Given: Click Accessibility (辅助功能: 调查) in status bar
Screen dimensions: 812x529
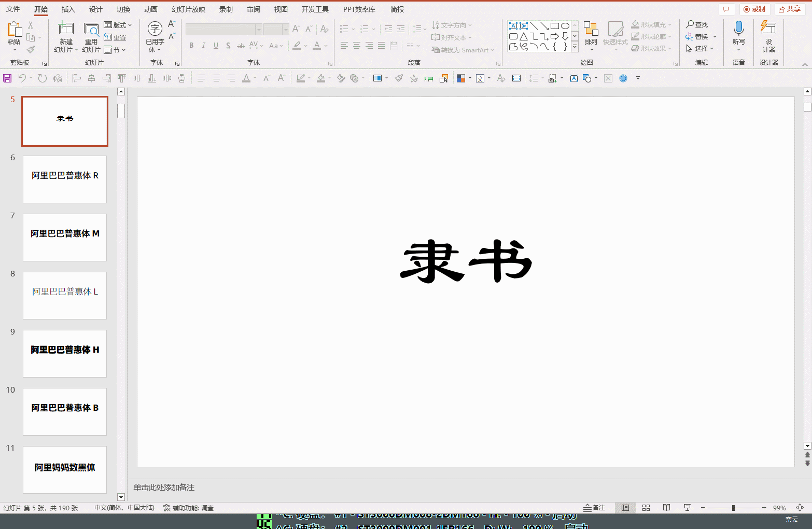Looking at the screenshot, I should tap(188, 508).
